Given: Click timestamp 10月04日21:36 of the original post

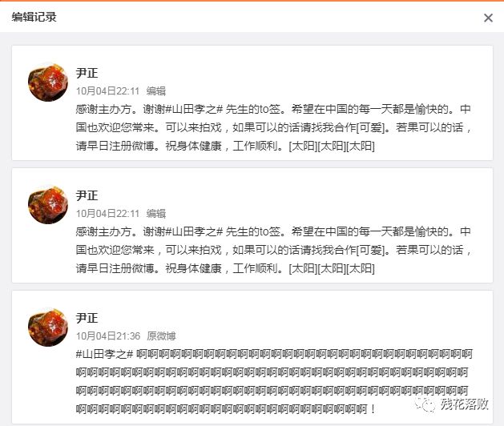Looking at the screenshot, I should (108, 336).
